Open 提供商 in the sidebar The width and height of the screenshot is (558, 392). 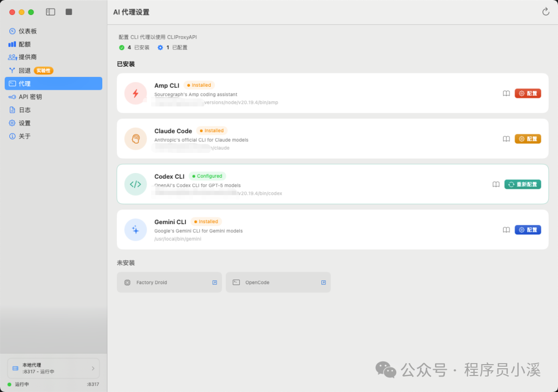pos(53,57)
